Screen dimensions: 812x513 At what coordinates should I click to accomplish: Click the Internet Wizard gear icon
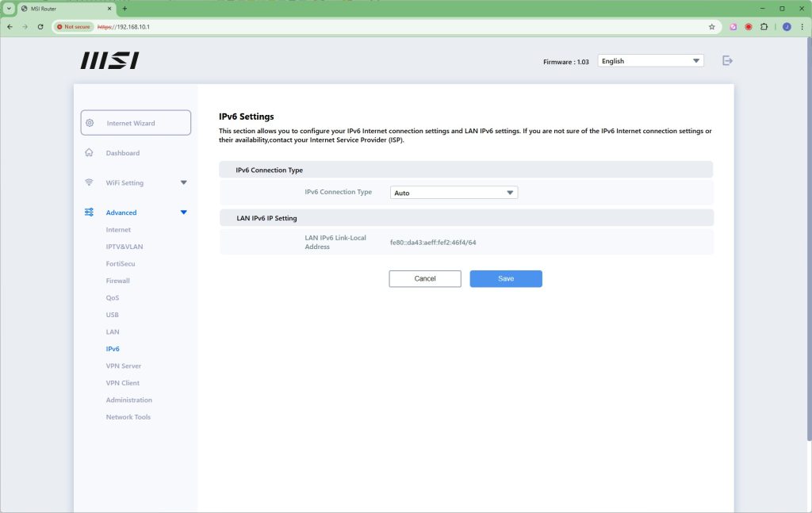90,123
